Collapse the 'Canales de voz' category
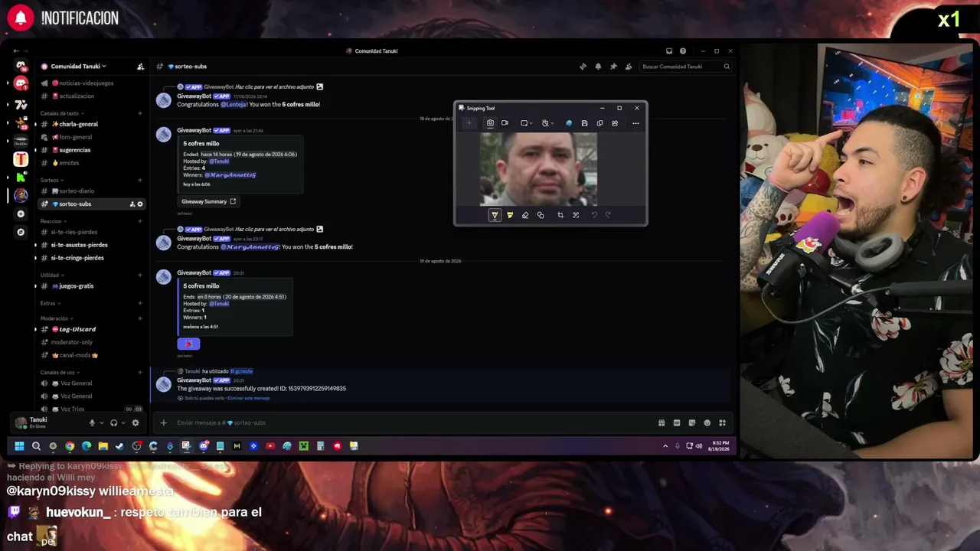Viewport: 980px width, 551px height. tap(60, 373)
